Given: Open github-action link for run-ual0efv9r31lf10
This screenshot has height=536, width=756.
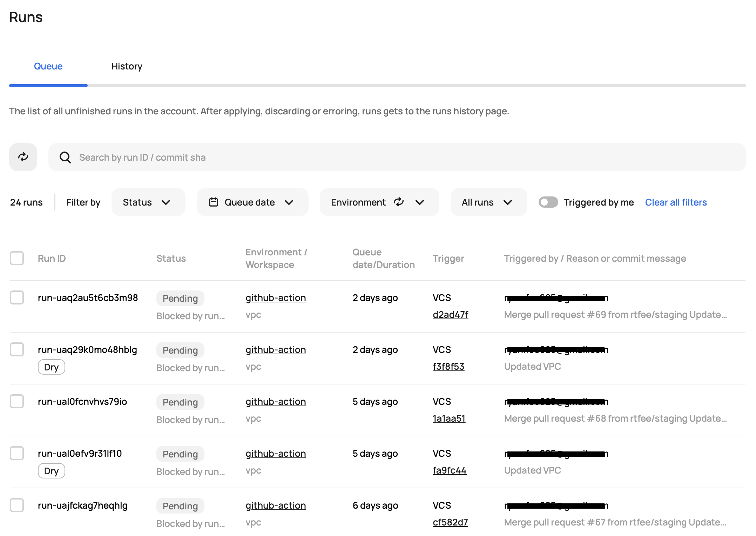Looking at the screenshot, I should point(276,454).
